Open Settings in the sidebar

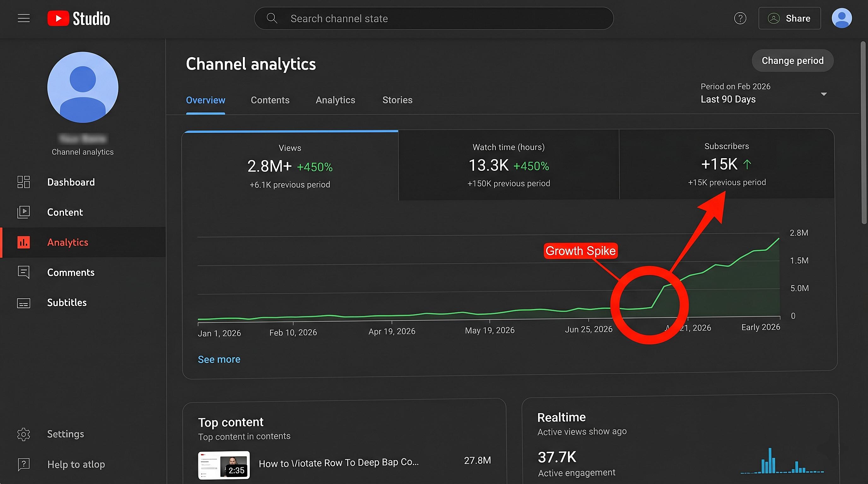pyautogui.click(x=83, y=434)
